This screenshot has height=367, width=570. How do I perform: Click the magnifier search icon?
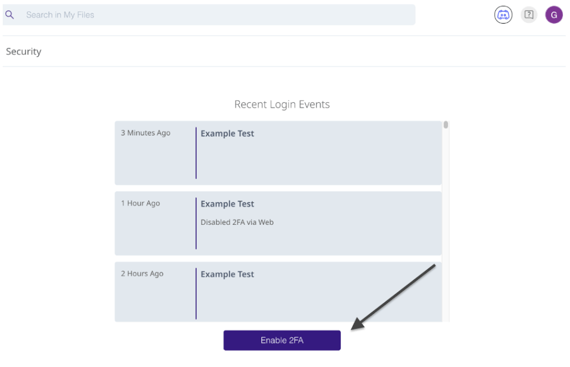pyautogui.click(x=9, y=15)
